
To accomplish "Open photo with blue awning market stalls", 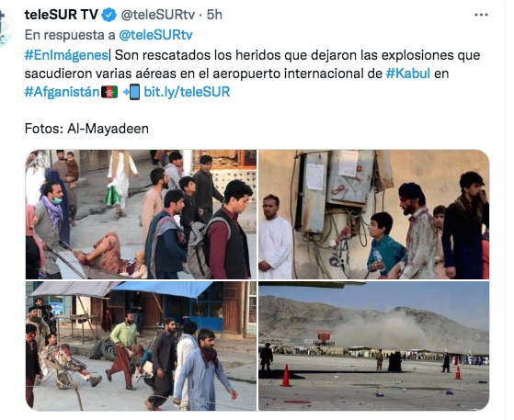I will click(141, 346).
